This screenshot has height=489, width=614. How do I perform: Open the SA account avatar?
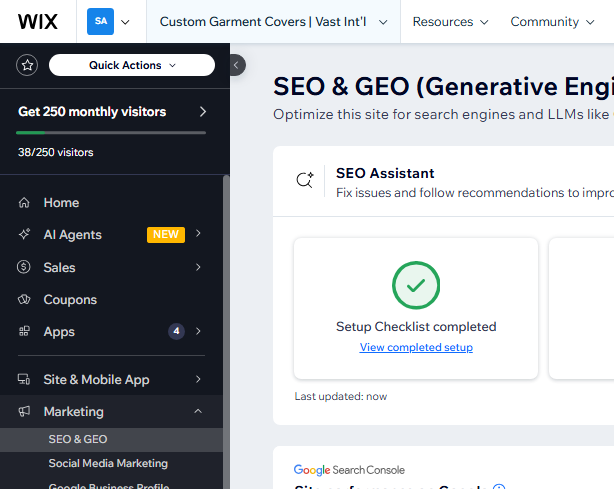[100, 22]
